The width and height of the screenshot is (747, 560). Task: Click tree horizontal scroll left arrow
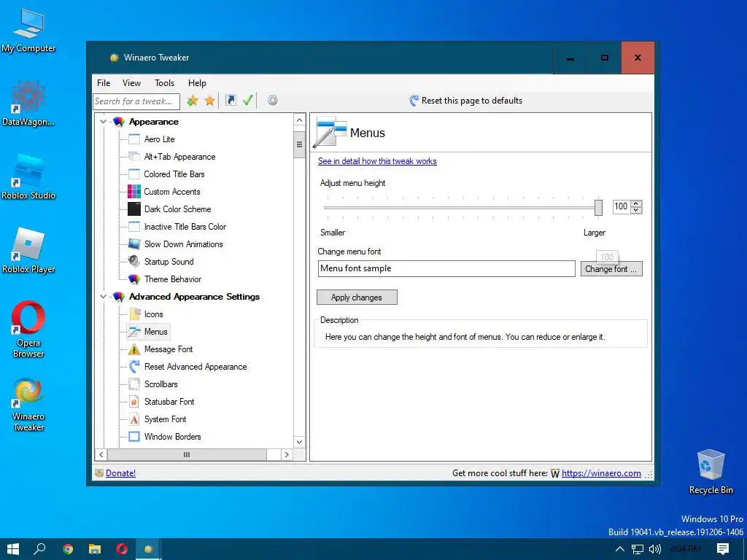point(101,455)
